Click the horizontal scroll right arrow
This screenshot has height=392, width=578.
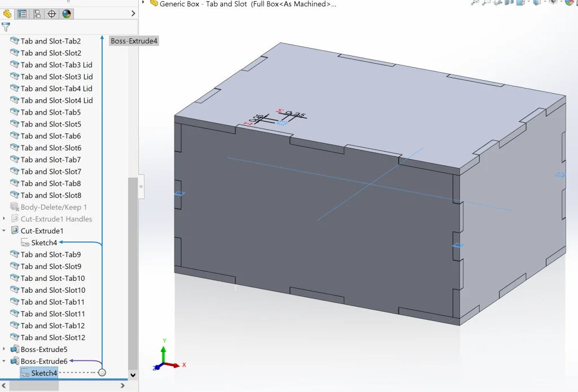tap(122, 386)
